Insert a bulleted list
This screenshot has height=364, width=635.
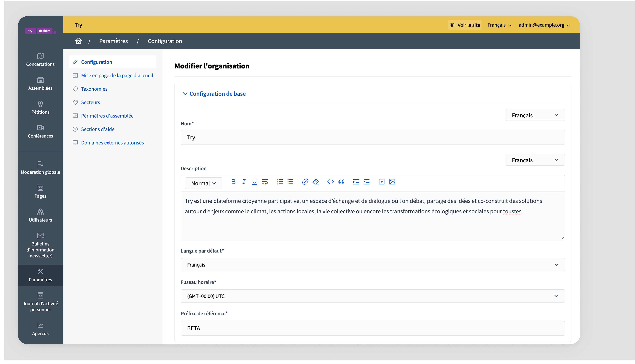click(x=290, y=182)
